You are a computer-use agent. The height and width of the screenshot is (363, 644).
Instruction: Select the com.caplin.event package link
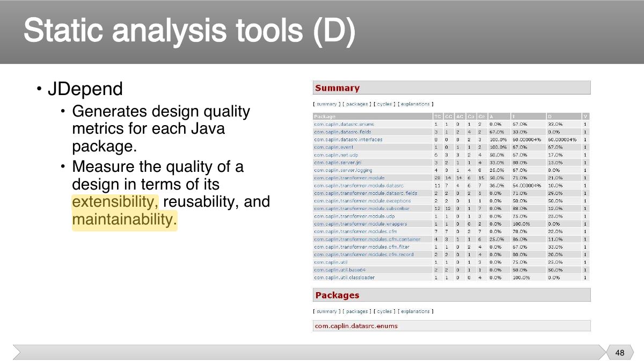coord(333,147)
